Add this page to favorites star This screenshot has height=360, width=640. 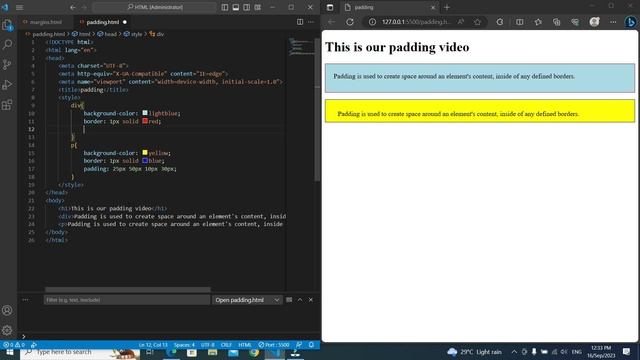(x=478, y=22)
